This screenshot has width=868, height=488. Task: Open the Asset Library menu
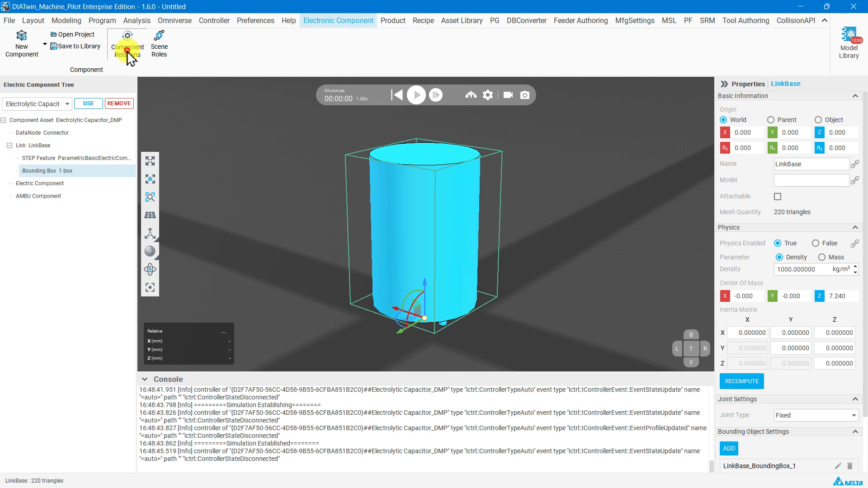[462, 21]
